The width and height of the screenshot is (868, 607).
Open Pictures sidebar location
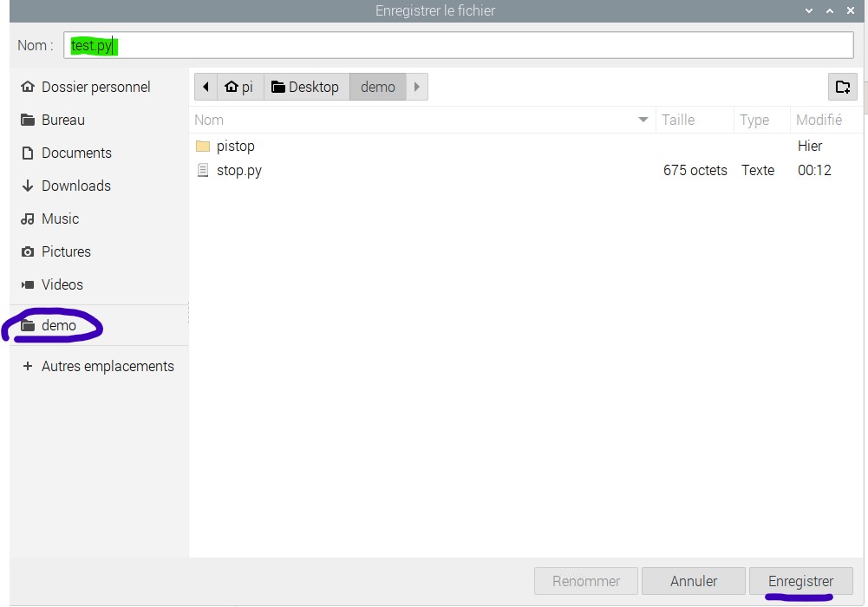pos(66,251)
